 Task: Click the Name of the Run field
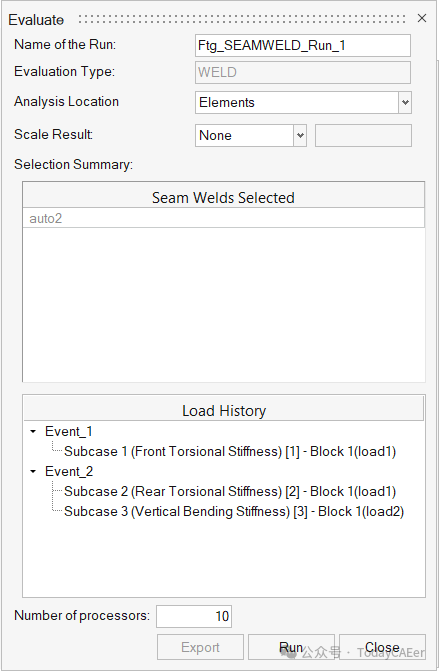click(303, 45)
